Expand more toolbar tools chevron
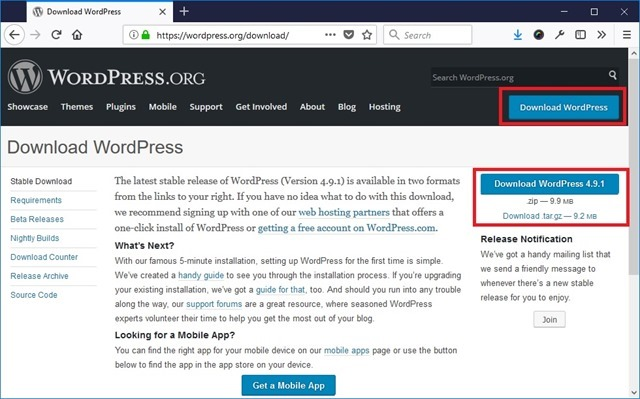 point(601,35)
